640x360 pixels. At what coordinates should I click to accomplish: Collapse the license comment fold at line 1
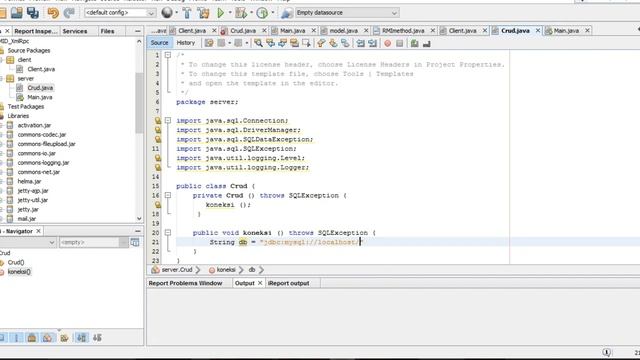click(x=168, y=55)
